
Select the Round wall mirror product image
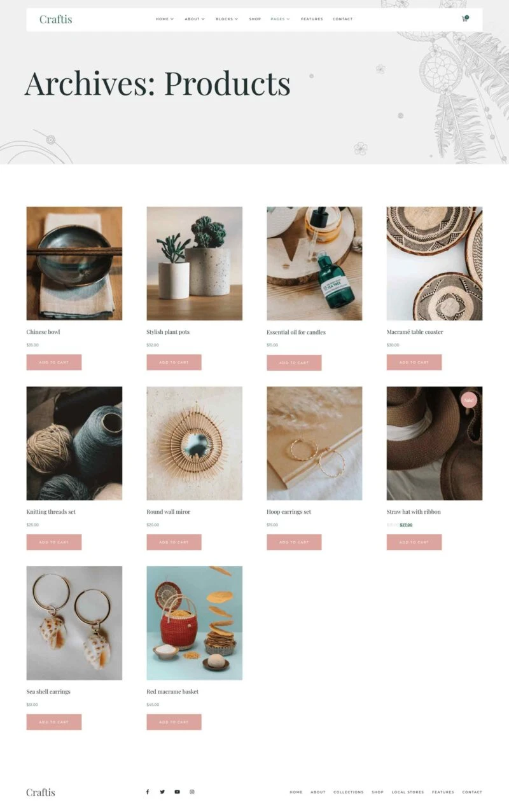194,443
